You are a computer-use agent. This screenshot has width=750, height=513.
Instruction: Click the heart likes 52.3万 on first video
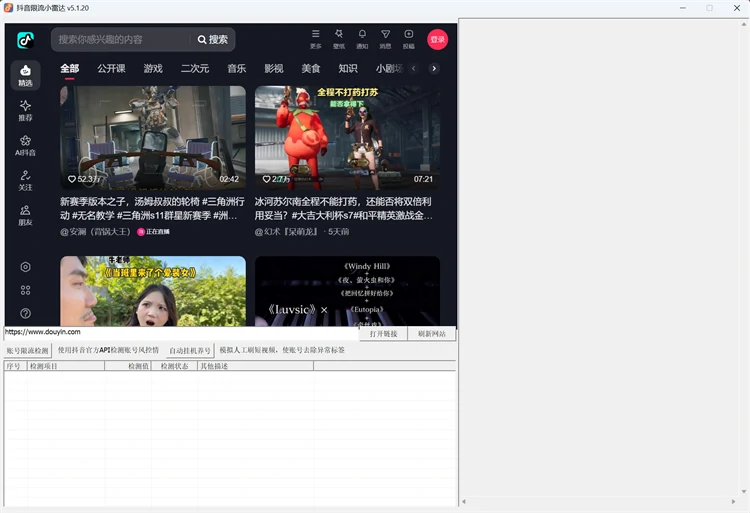84,179
